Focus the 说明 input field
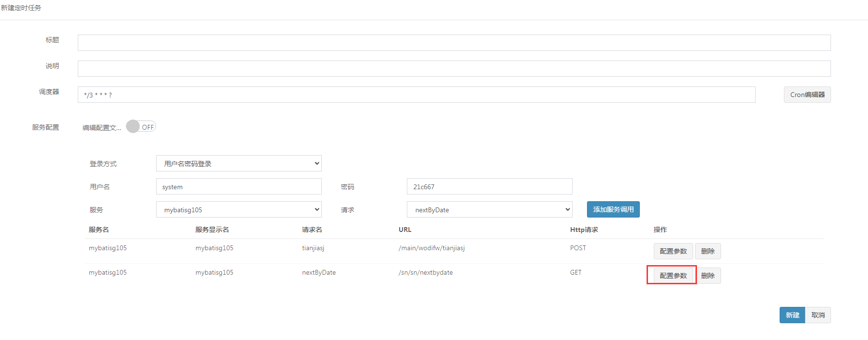 (x=454, y=69)
